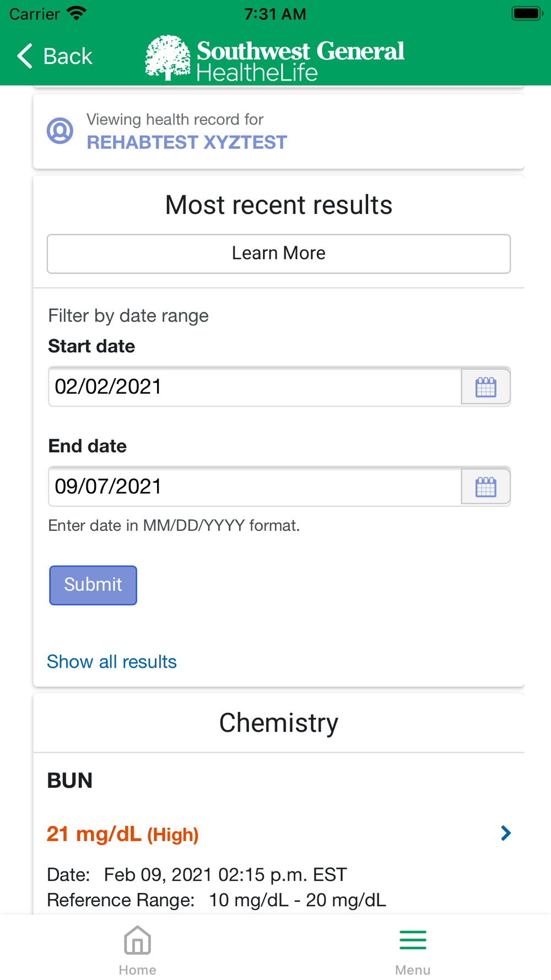Focus the End date input field

[x=255, y=487]
